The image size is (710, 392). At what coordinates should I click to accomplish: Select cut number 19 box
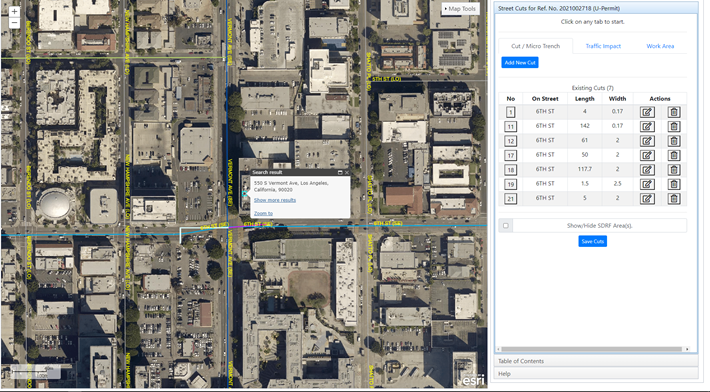(510, 184)
